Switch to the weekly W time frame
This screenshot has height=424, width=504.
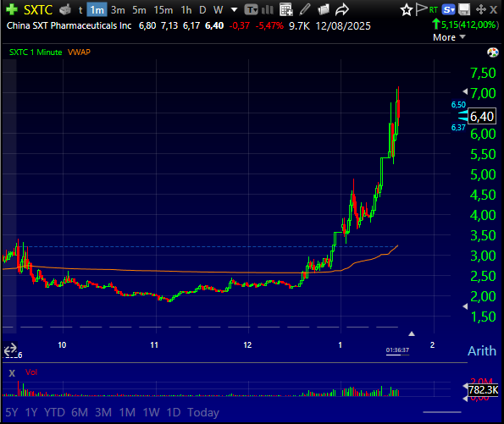(x=219, y=10)
